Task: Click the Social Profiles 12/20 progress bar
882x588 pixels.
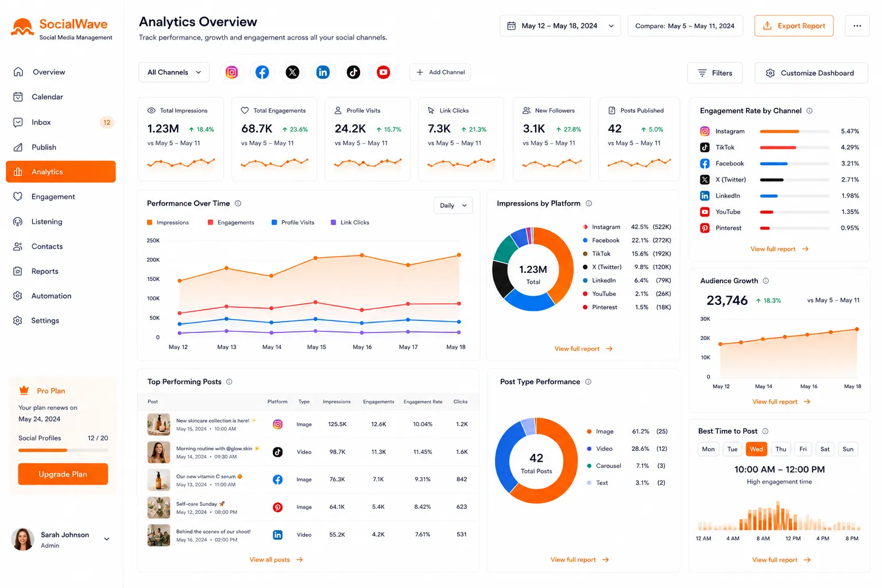Action: (63, 450)
